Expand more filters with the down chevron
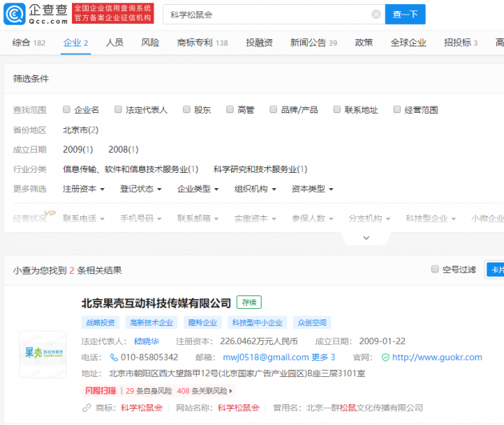The width and height of the screenshot is (504, 425). click(366, 238)
